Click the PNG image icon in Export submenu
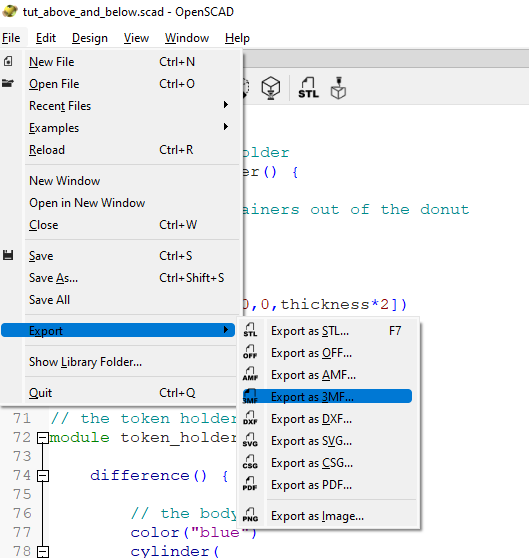The width and height of the screenshot is (529, 558). (x=250, y=516)
